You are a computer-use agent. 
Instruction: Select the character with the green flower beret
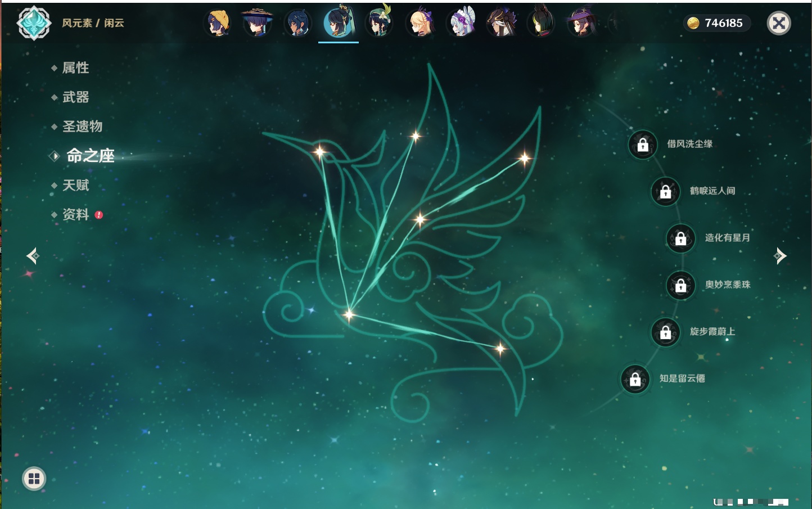click(x=379, y=22)
